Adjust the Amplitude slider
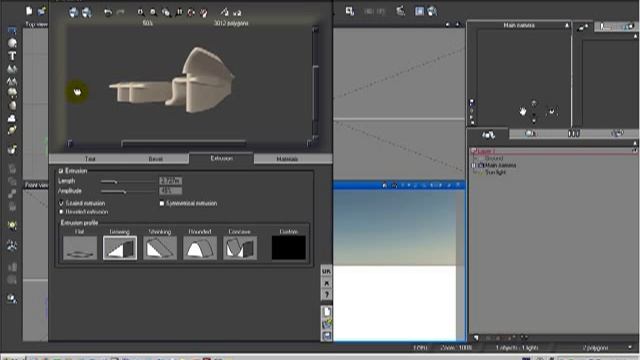 [127, 191]
